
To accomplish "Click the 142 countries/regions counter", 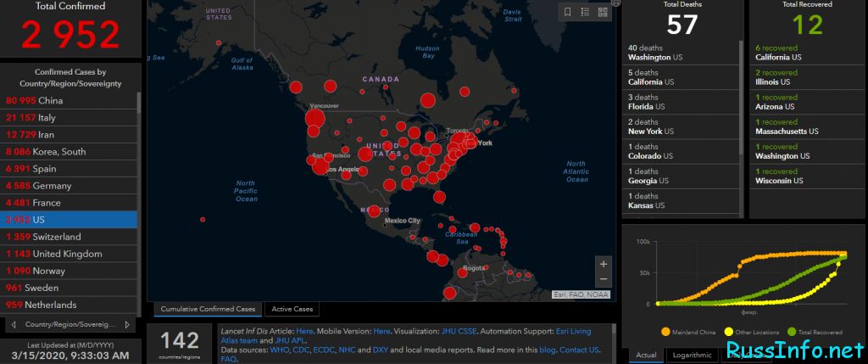I will [180, 344].
